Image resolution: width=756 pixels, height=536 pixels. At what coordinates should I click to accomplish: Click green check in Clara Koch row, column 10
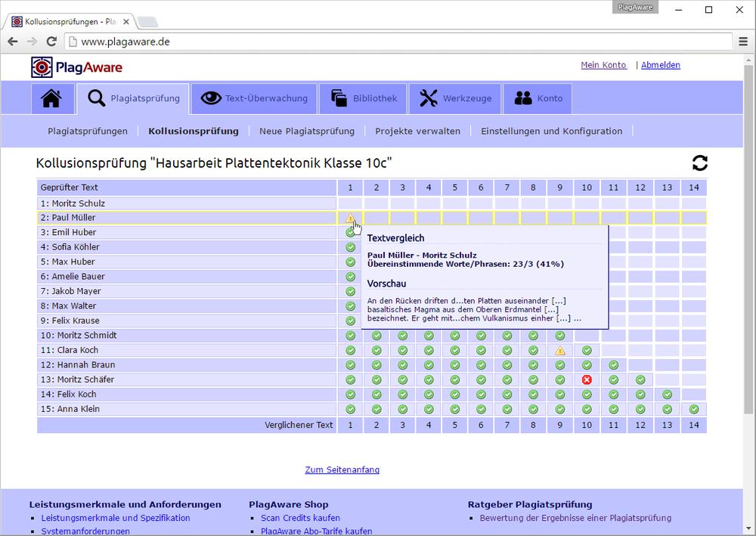coord(587,351)
